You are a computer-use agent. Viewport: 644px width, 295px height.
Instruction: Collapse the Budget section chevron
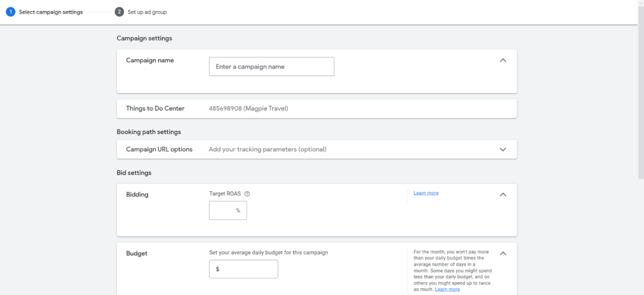click(x=503, y=253)
